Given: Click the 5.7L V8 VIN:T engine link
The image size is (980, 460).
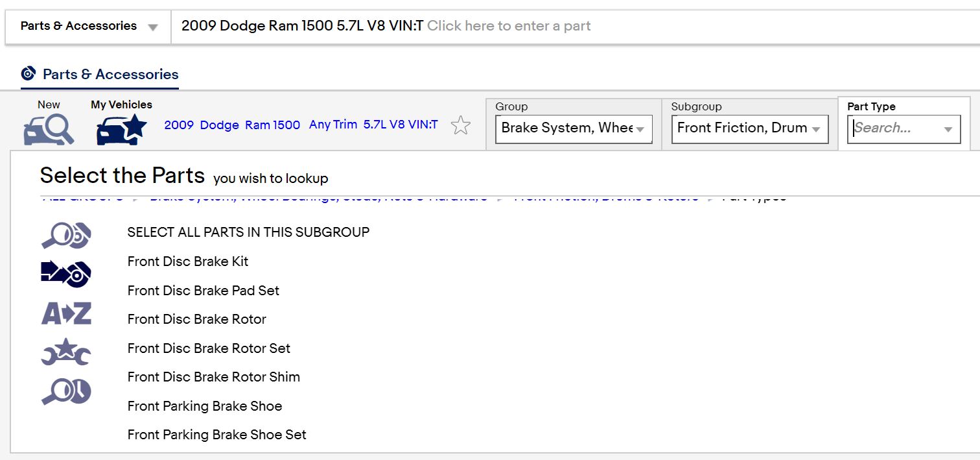Looking at the screenshot, I should point(401,125).
